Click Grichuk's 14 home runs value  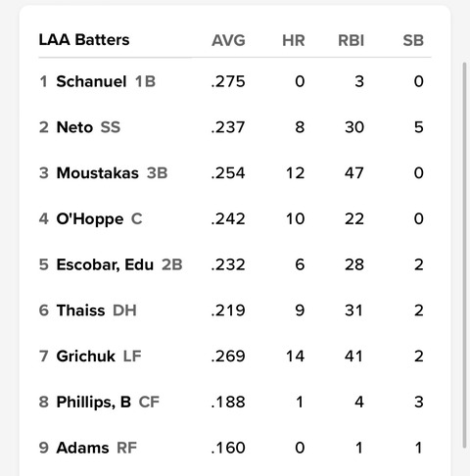point(295,357)
